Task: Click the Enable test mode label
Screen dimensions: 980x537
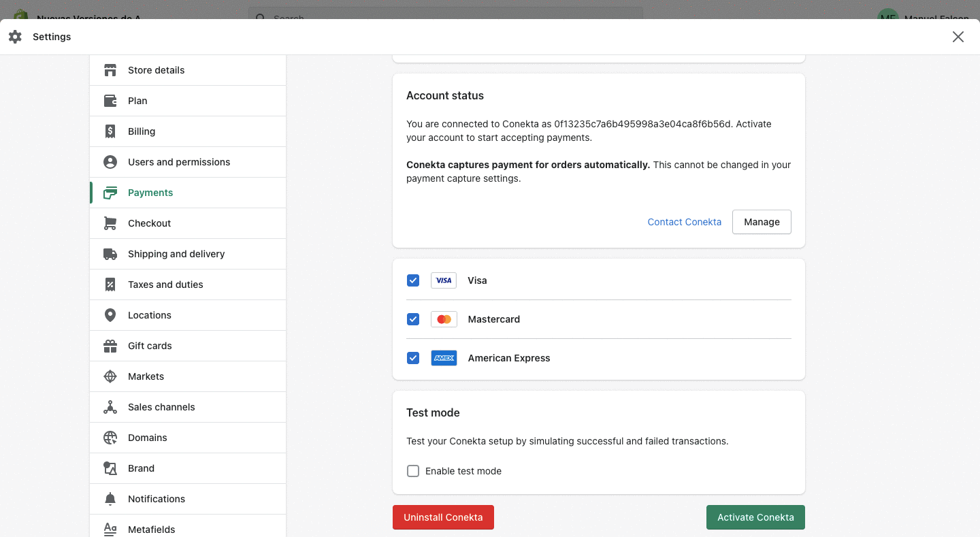Action: [463, 471]
